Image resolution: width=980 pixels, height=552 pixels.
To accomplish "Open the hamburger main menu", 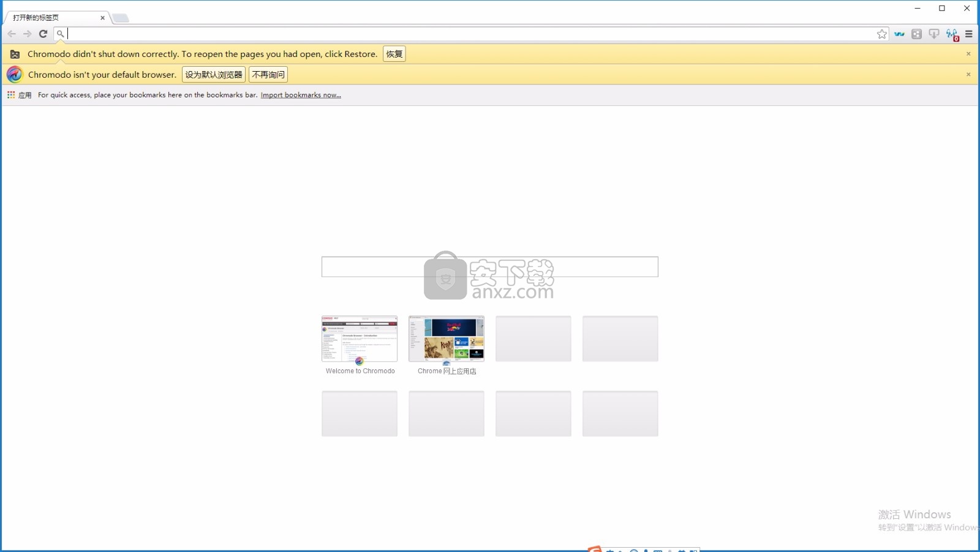I will pyautogui.click(x=969, y=34).
